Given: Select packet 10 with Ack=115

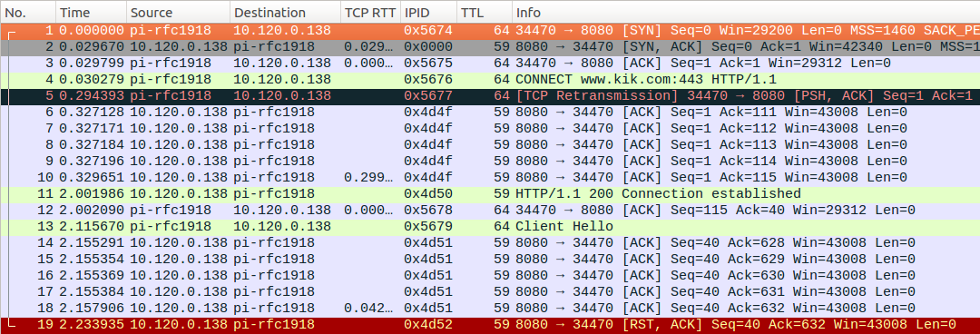Looking at the screenshot, I should pyautogui.click(x=490, y=177).
